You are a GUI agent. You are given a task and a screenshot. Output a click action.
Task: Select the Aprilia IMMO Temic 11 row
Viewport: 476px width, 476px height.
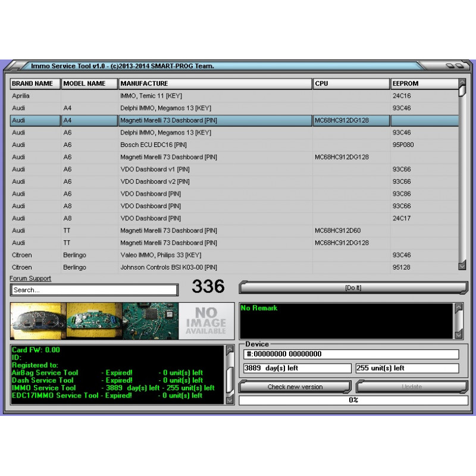coord(178,96)
